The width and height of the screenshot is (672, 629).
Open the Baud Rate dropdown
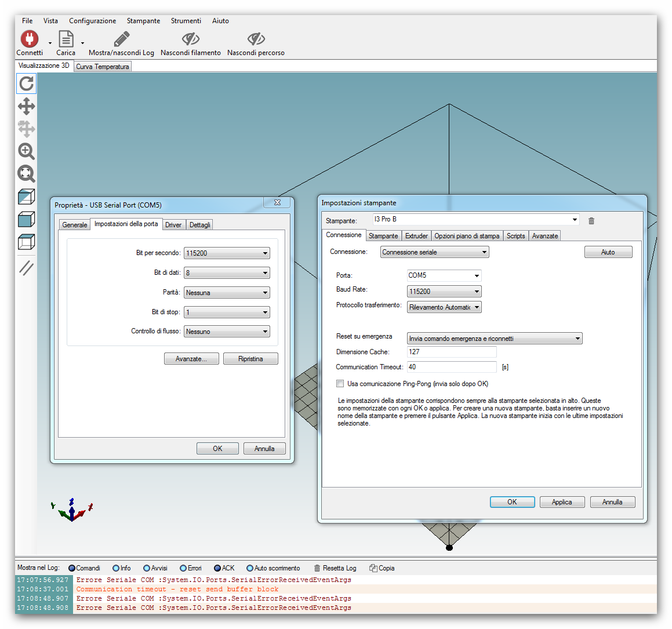tap(444, 292)
